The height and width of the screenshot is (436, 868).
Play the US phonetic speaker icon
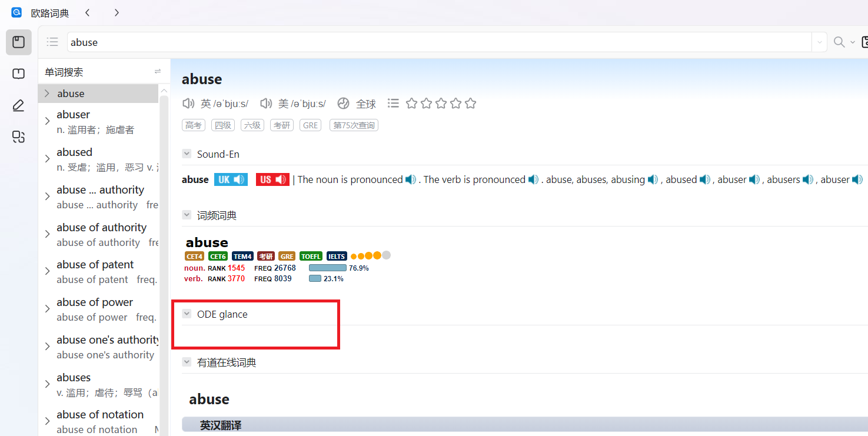point(266,104)
